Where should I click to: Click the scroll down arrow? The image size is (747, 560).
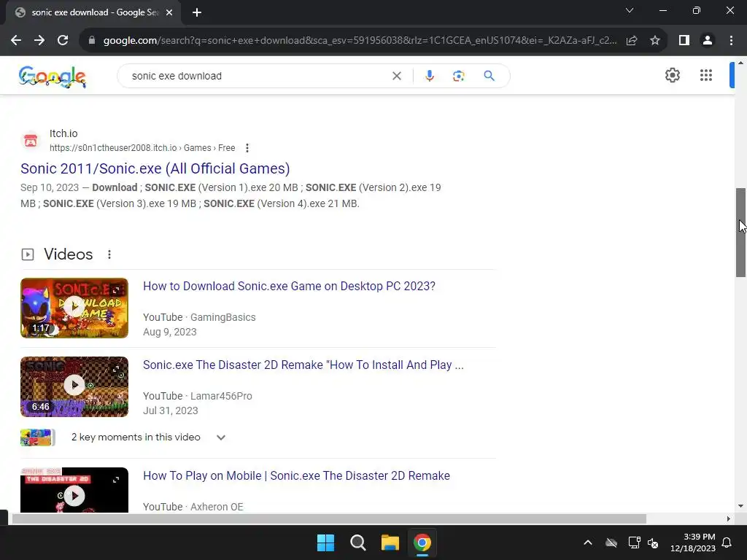point(740,506)
